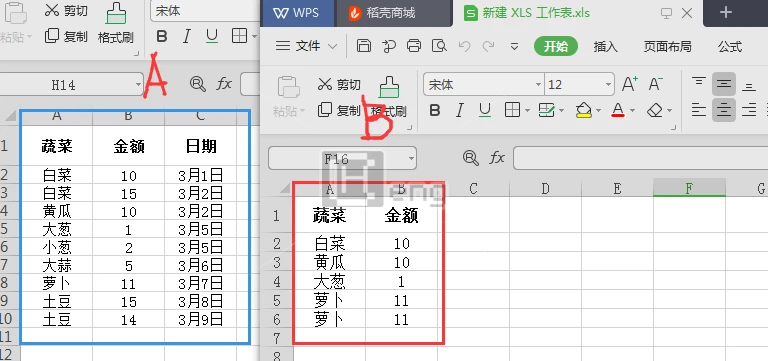Click the fx insert function in window B
This screenshot has width=768, height=361.
498,158
